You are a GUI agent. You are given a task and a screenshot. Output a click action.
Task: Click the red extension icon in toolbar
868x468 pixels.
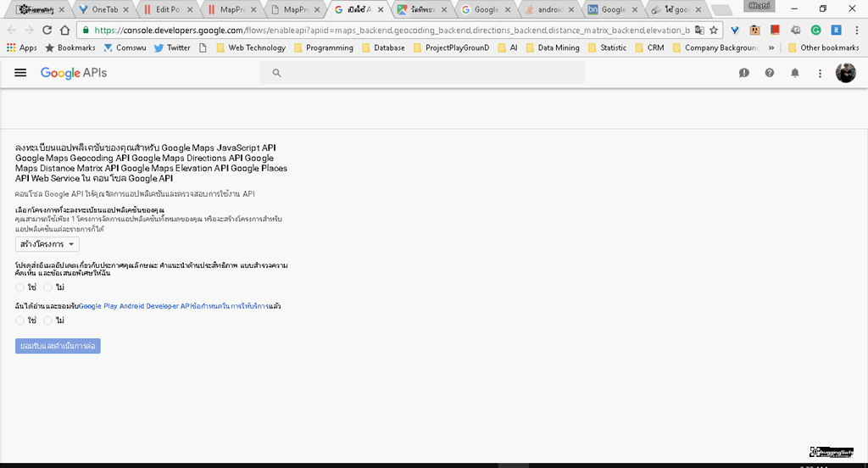tap(775, 30)
